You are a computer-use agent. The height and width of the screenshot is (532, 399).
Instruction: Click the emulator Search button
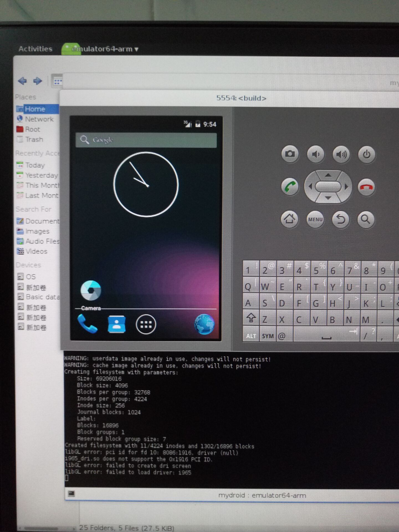[x=366, y=219]
